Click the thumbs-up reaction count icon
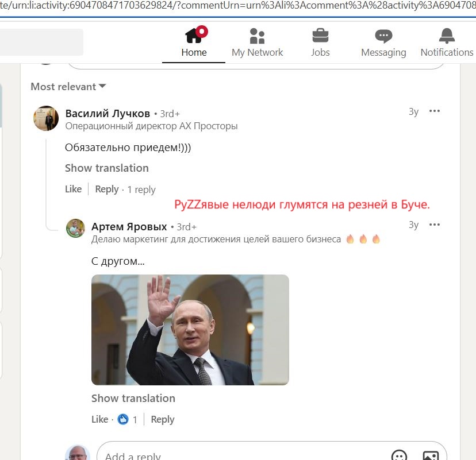This screenshot has width=476, height=460. [x=123, y=419]
